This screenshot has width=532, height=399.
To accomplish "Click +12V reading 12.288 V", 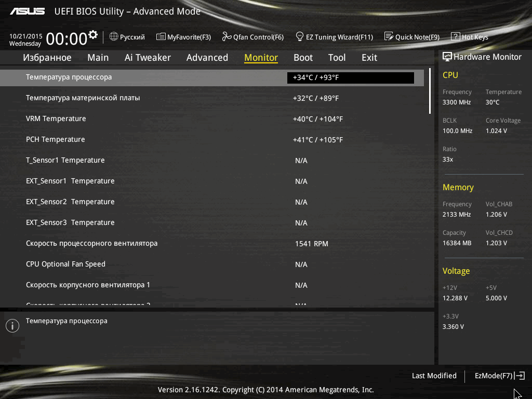I will pos(455,298).
